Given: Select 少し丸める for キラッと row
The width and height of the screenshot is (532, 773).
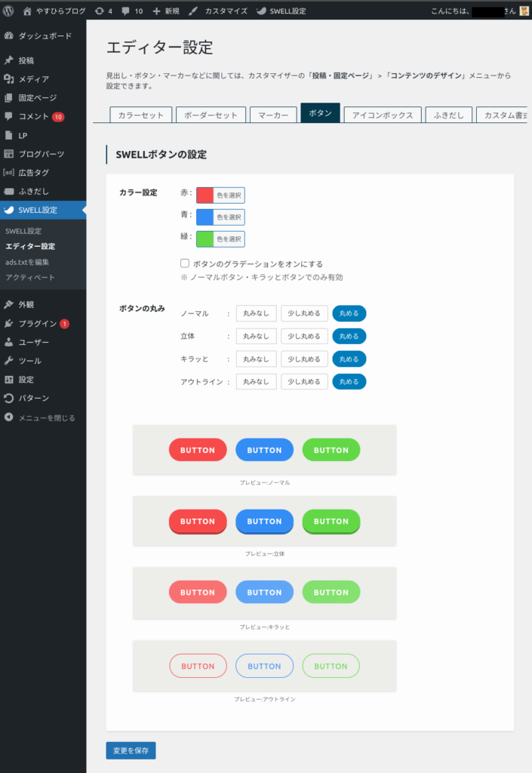Looking at the screenshot, I should [x=304, y=359].
